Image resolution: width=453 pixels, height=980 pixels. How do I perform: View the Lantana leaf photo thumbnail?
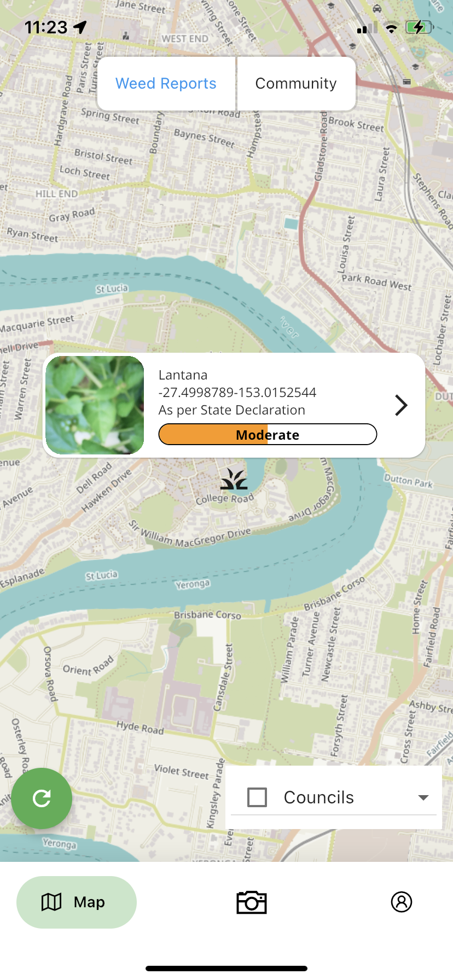[95, 405]
